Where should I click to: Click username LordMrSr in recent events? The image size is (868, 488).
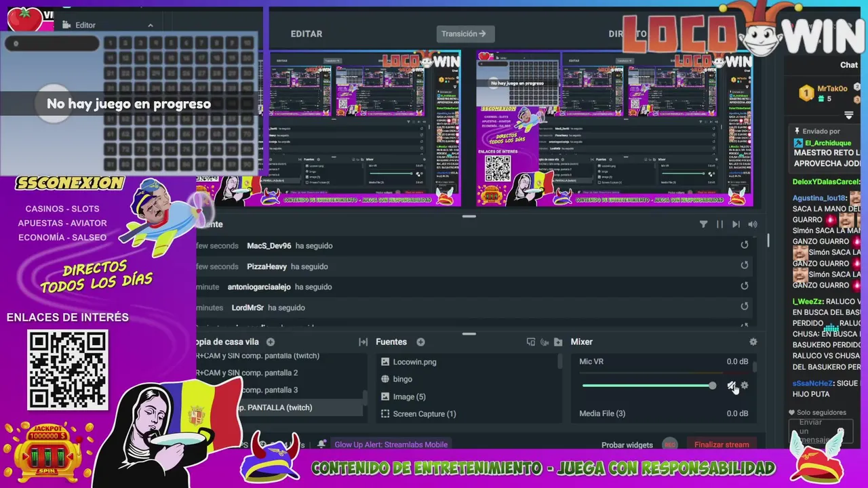(x=248, y=308)
